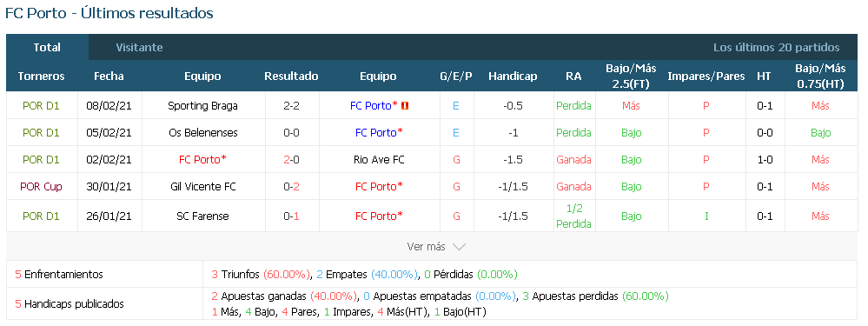Click the red card icon beside FC Porto
The image size is (868, 326).
[x=405, y=106]
